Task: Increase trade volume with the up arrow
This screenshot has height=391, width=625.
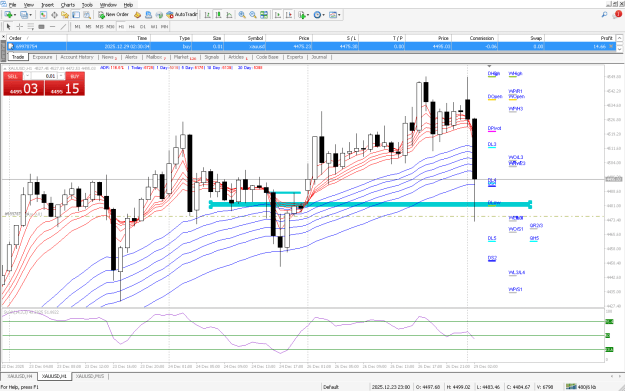Action: pos(61,76)
